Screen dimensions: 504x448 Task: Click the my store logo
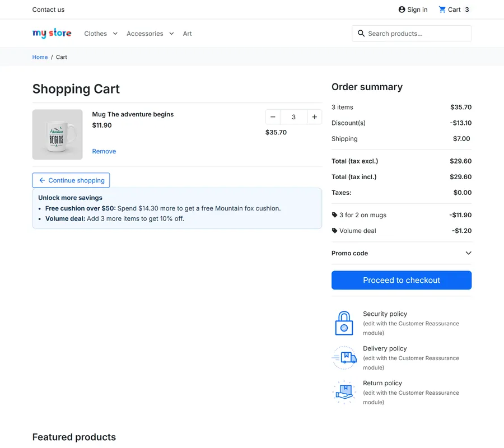(x=52, y=33)
